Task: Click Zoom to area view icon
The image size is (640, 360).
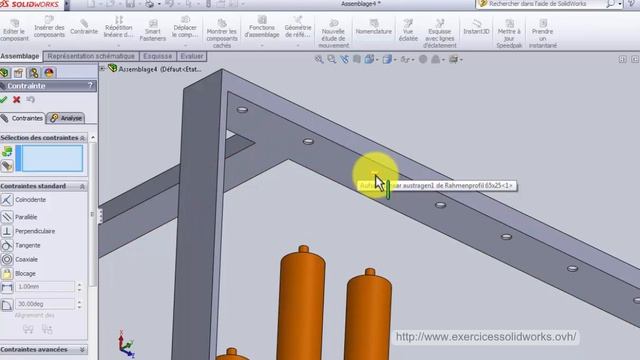Action: (x=331, y=60)
